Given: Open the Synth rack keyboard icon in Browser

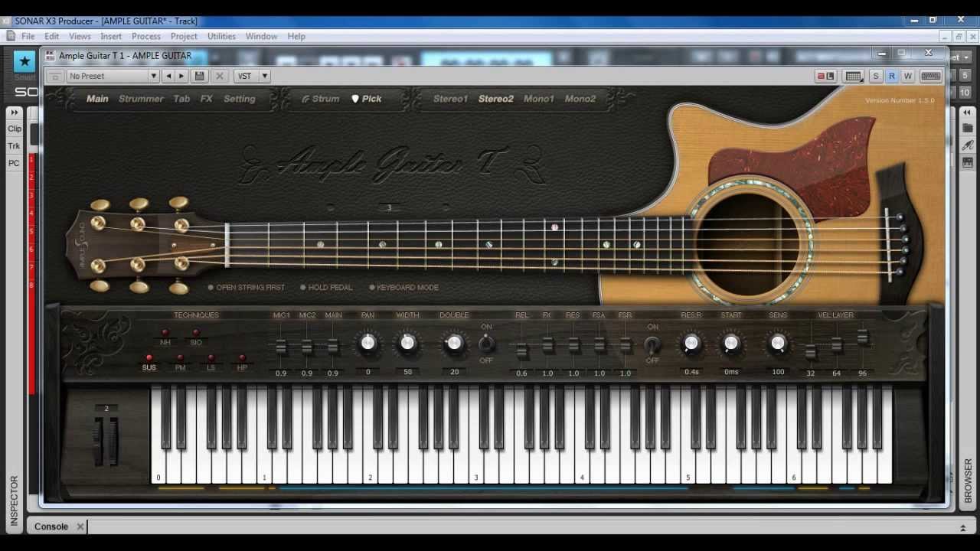Looking at the screenshot, I should pyautogui.click(x=968, y=162).
